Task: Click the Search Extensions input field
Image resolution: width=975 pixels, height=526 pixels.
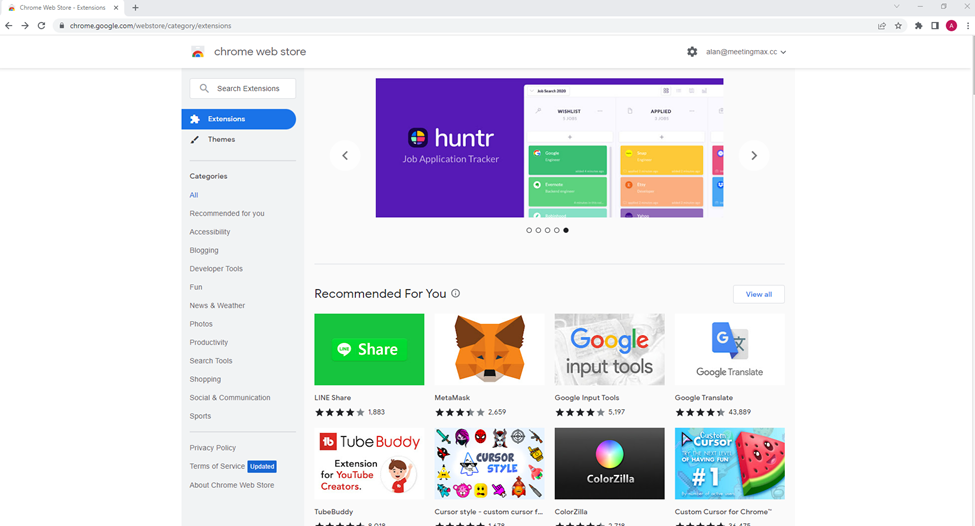Action: [x=243, y=88]
